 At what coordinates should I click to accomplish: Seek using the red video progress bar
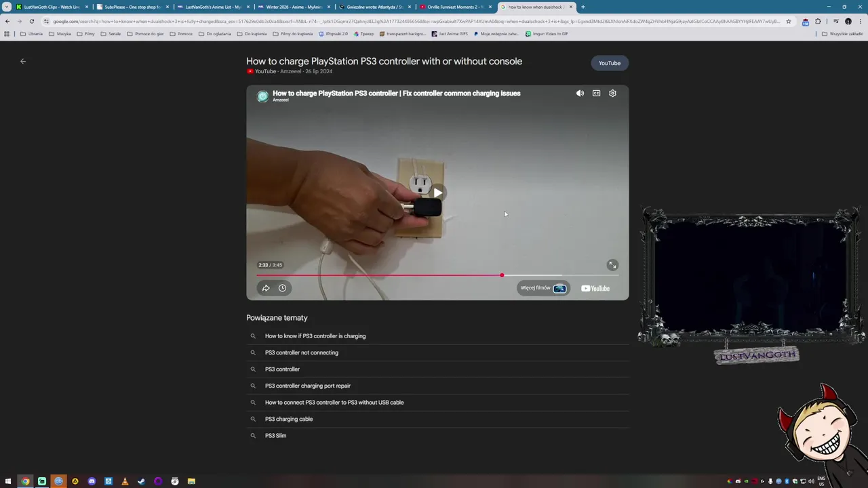[x=437, y=275]
